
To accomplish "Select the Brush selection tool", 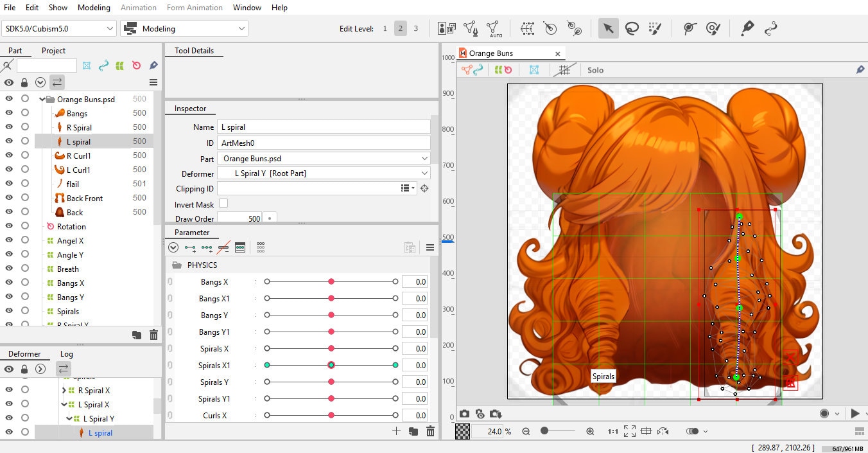I will tap(655, 28).
